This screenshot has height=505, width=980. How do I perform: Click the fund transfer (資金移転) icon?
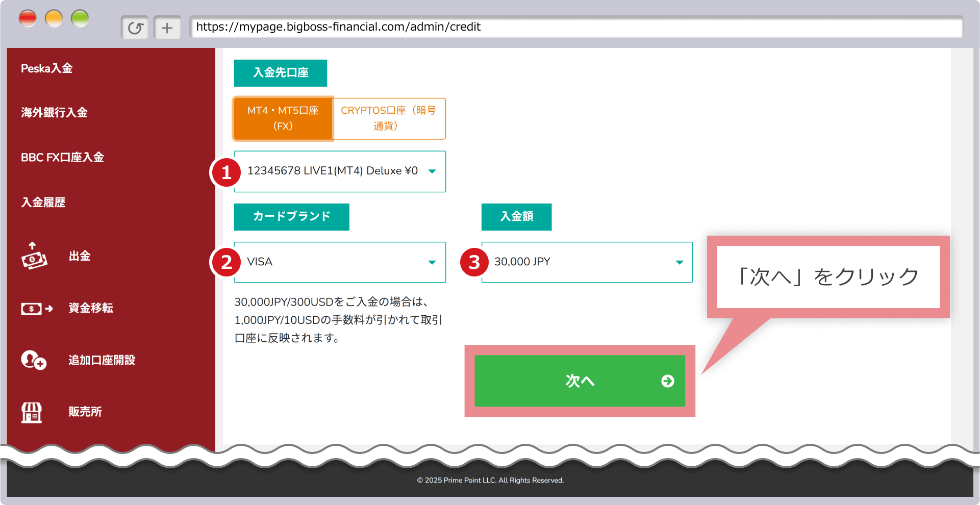[37, 309]
